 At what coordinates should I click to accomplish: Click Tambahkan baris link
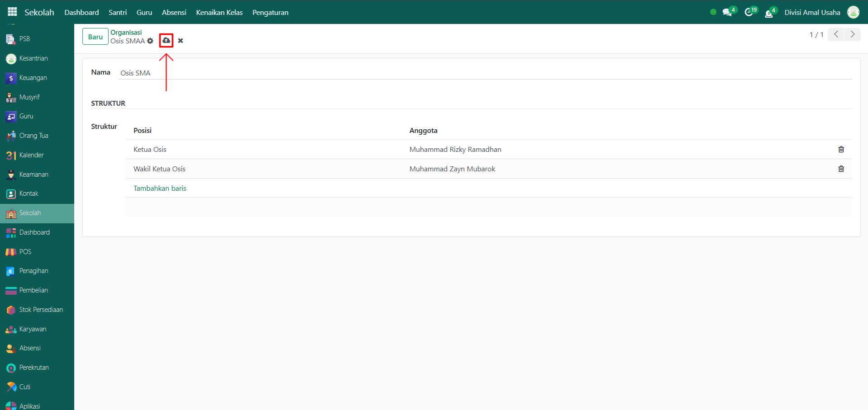click(x=160, y=189)
